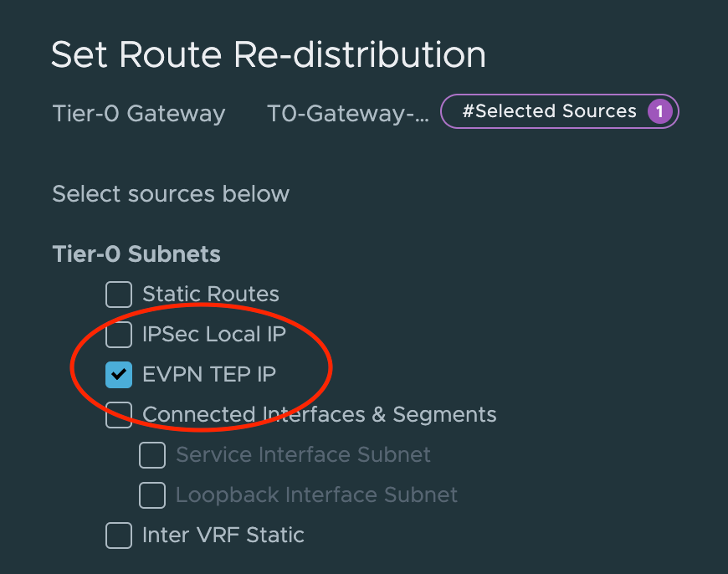Select the Inter VRF Static checkbox
728x574 pixels.
(x=119, y=536)
